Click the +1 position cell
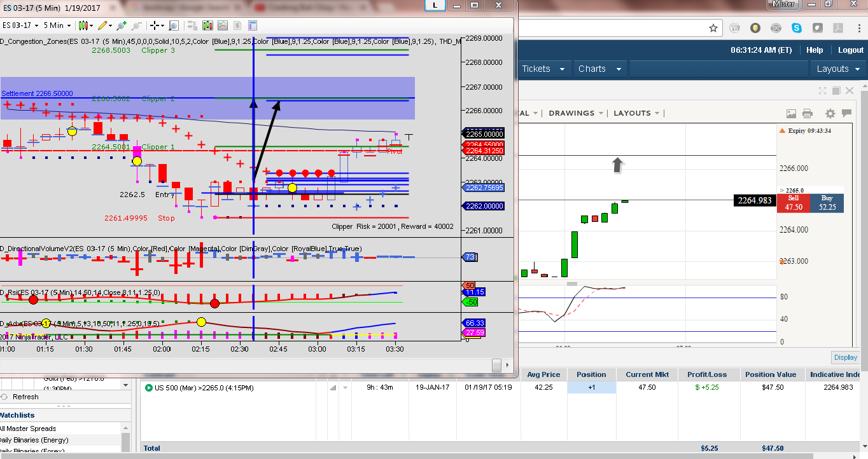This screenshot has width=868, height=459. tap(591, 388)
